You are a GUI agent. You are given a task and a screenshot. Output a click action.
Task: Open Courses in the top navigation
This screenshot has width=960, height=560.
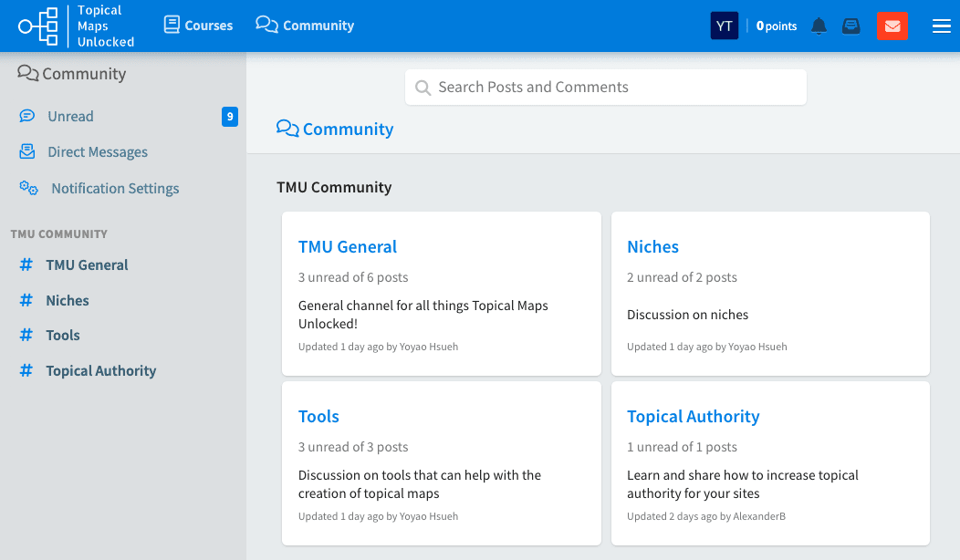[198, 26]
